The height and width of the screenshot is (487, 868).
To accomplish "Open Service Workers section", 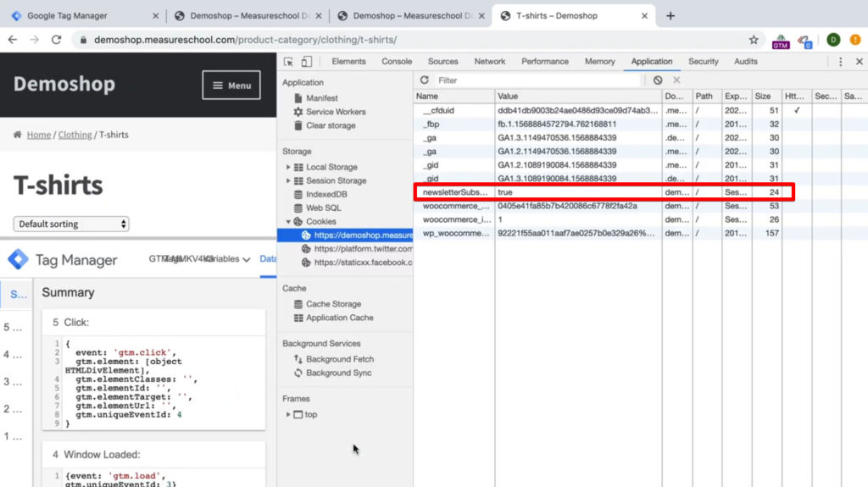I will [x=336, y=112].
